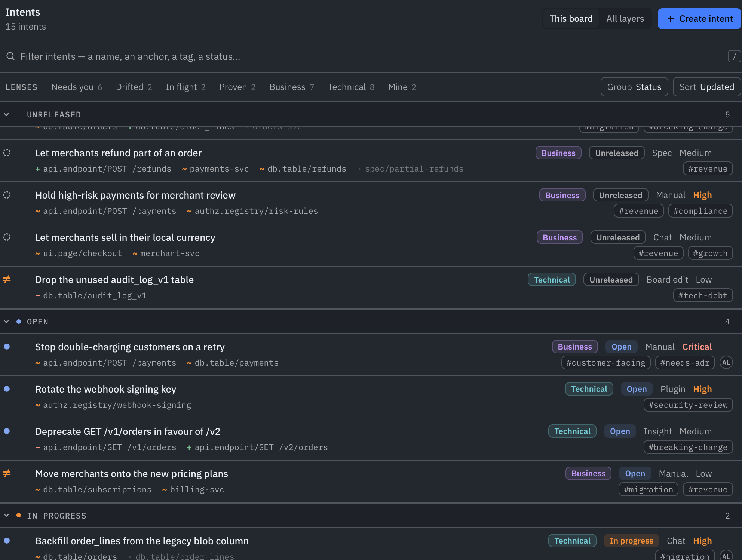
Task: Select the Drifted lens
Action: 134,87
